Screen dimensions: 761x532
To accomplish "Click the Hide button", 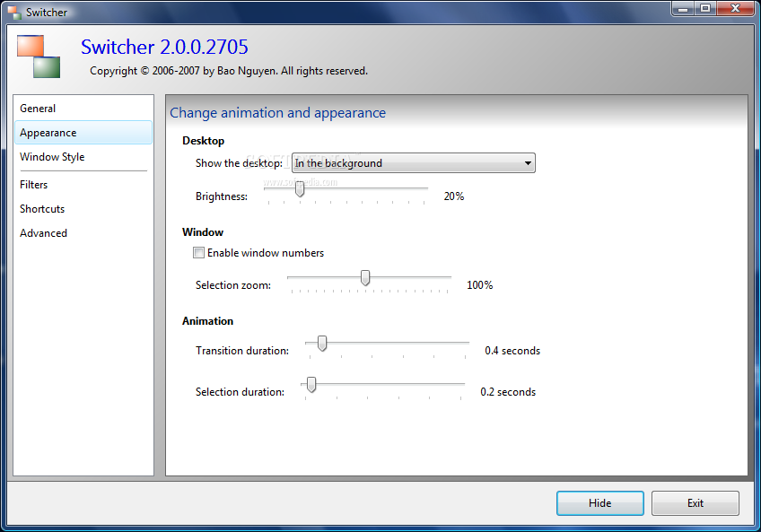I will (x=599, y=503).
